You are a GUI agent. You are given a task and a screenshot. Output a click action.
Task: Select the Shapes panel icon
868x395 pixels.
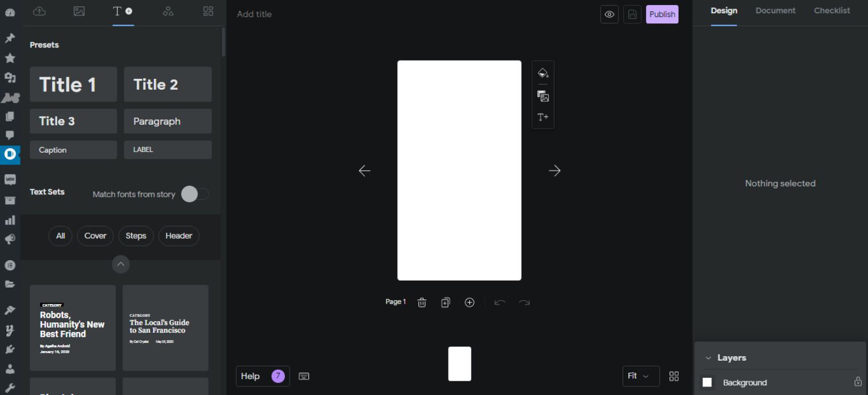pyautogui.click(x=168, y=11)
